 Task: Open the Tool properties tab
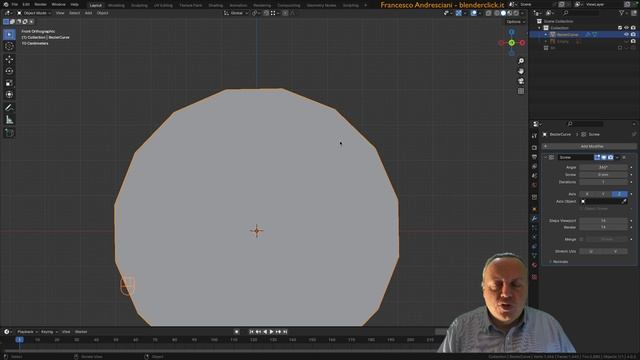coord(534,136)
